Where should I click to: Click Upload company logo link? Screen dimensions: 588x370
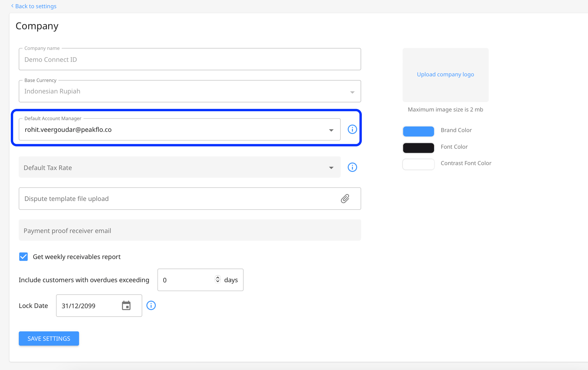tap(445, 74)
